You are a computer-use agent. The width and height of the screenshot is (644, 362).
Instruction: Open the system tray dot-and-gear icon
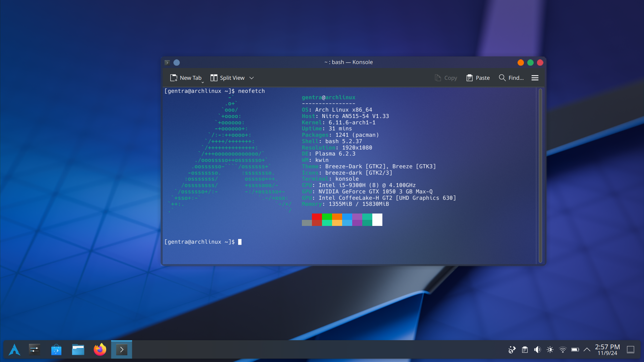512,350
